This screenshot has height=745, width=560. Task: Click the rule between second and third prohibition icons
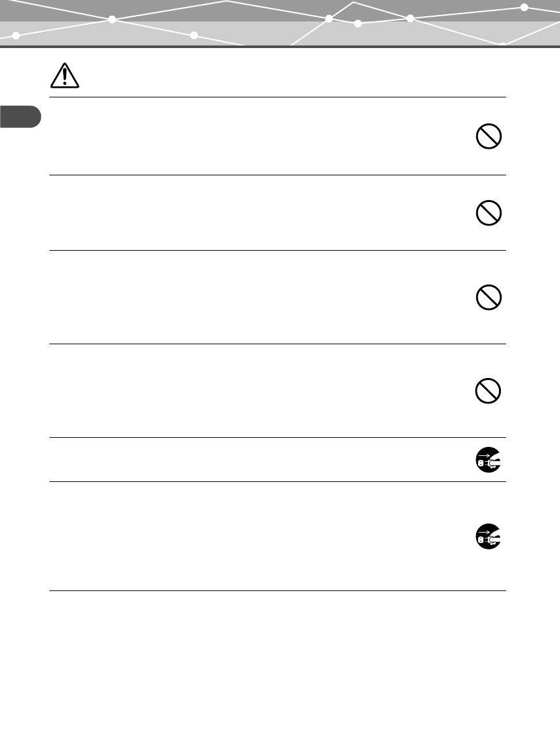[277, 251]
